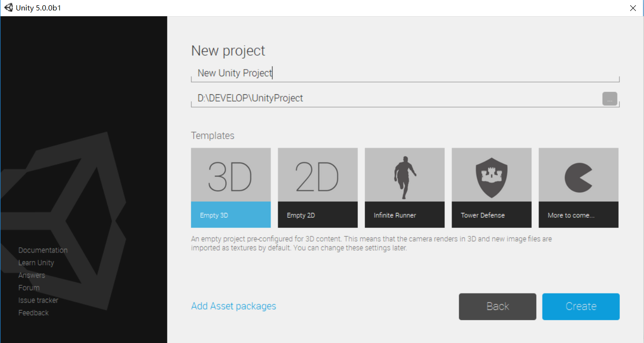Click the Empty 3D label bar
644x343 pixels.
point(231,215)
